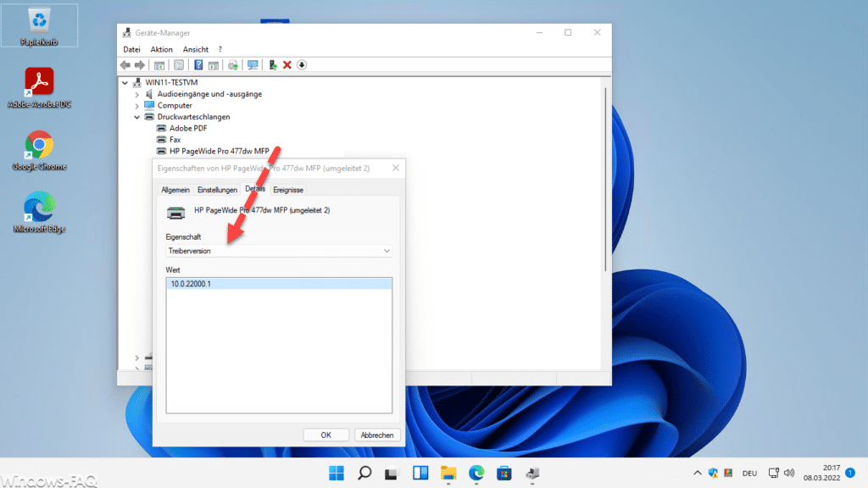Switch to the Ereignisse tab
This screenshot has height=488, width=868.
pyautogui.click(x=288, y=190)
